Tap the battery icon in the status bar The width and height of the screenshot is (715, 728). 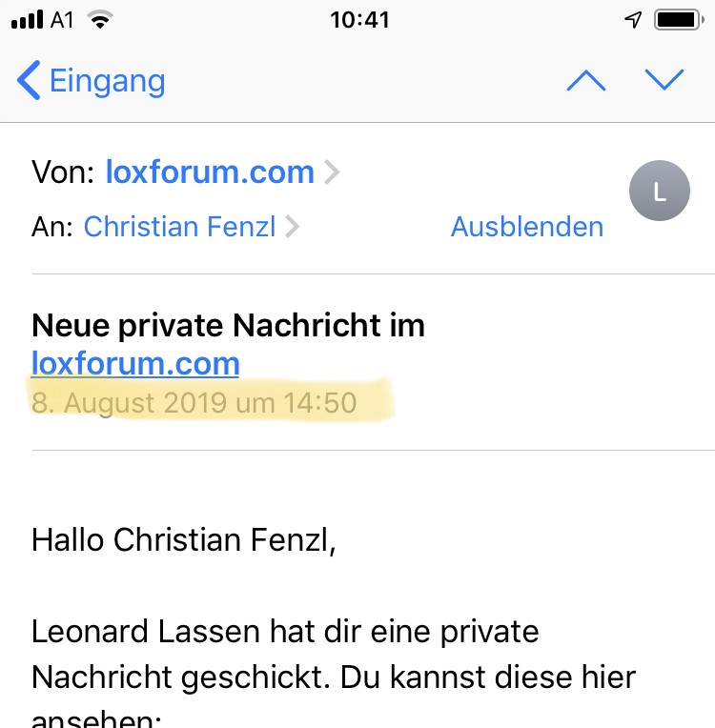pos(678,19)
